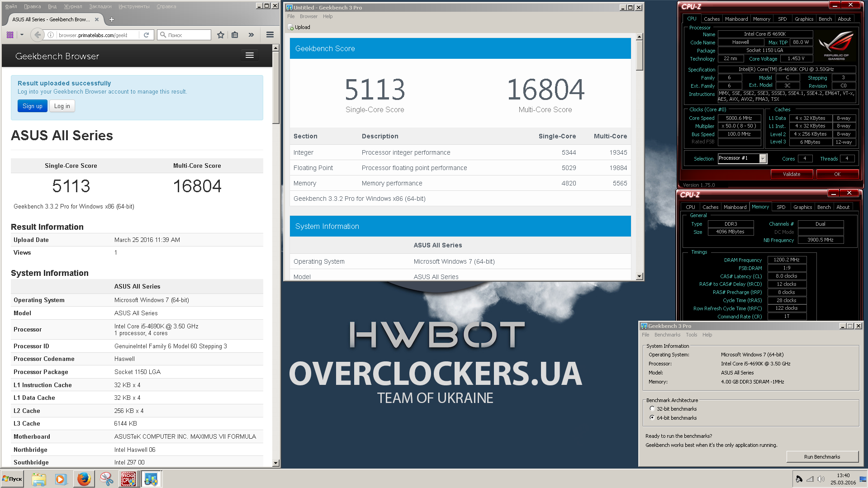Open the dropdown arrow next to grid icon
This screenshot has height=488, width=868.
point(22,35)
